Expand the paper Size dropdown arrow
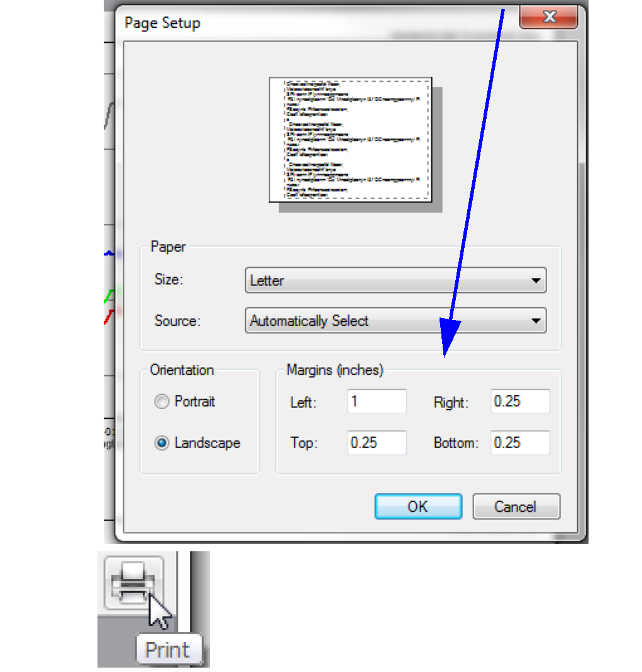This screenshot has height=672, width=642. pos(536,280)
